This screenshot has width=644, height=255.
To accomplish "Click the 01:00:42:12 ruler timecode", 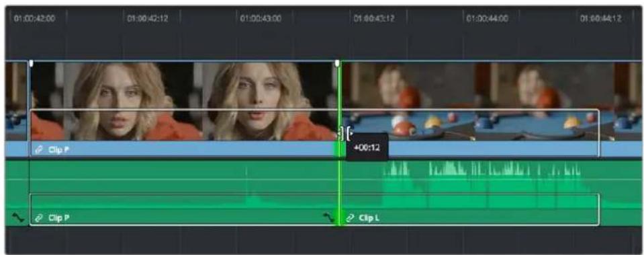I will 148,19.
